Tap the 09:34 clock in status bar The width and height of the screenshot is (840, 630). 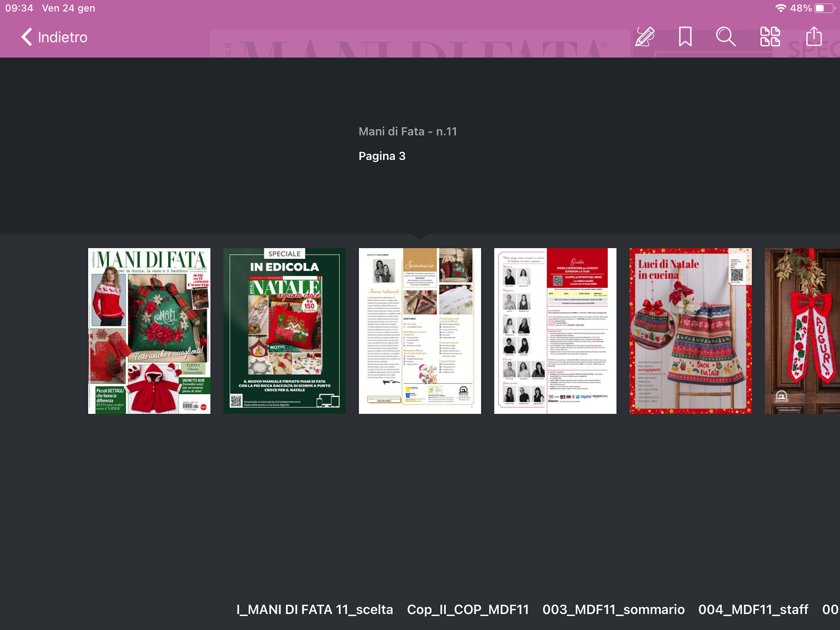[x=19, y=8]
